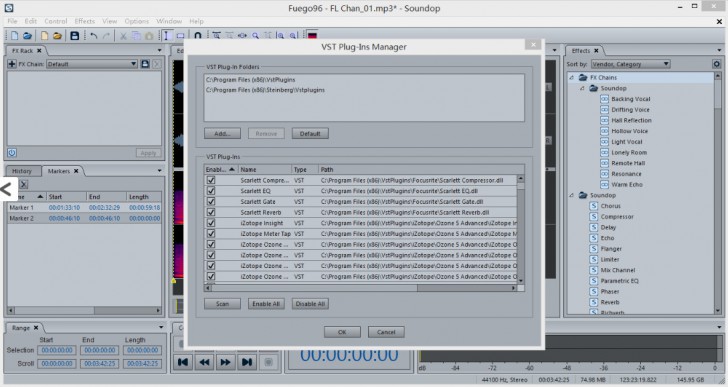Screen dimensions: 728x387
Task: Add effect with plus icon in FX Rack
Action: (12, 64)
